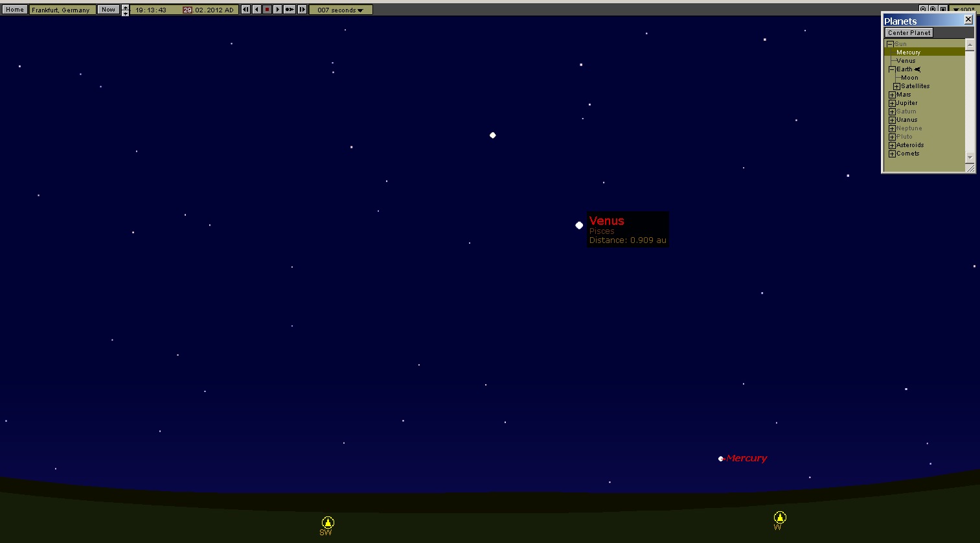Click the west compass marker on horizon
Viewport: 980px width, 543px height.
tap(780, 517)
